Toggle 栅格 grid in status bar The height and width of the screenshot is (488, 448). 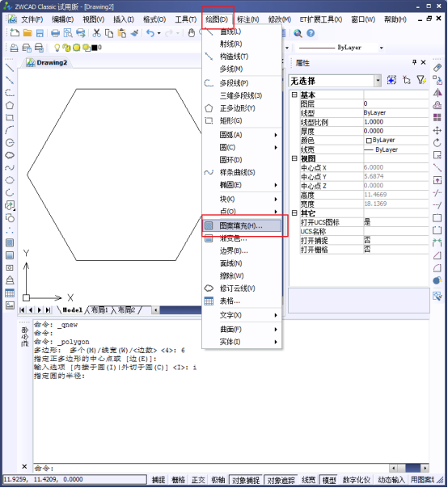(178, 480)
